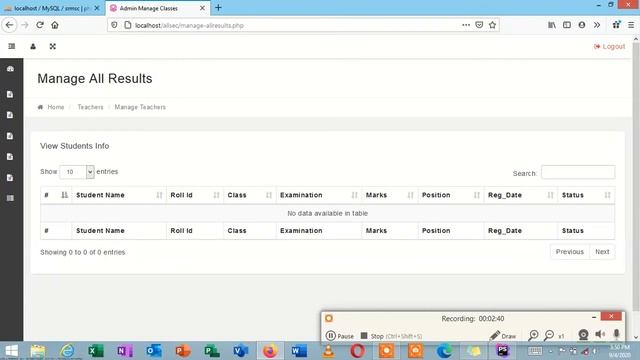640x360 pixels.
Task: Open VLC media player from taskbar
Action: pos(328,351)
